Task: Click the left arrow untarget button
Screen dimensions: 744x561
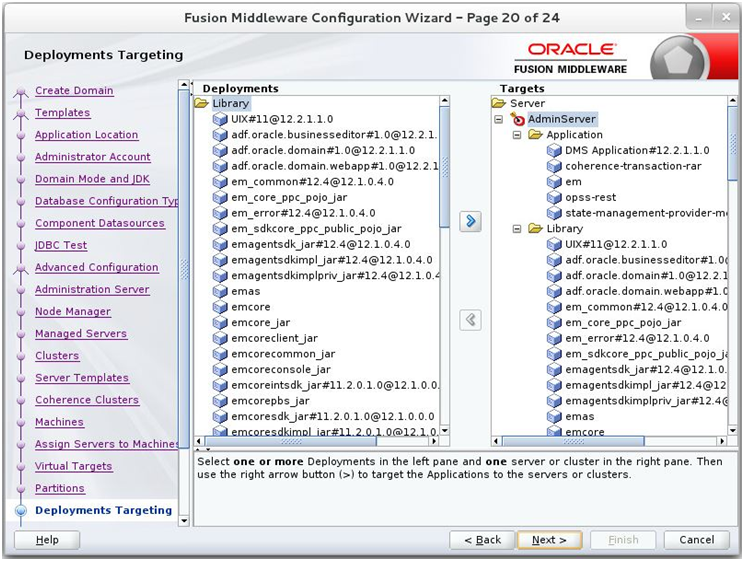Action: tap(470, 319)
